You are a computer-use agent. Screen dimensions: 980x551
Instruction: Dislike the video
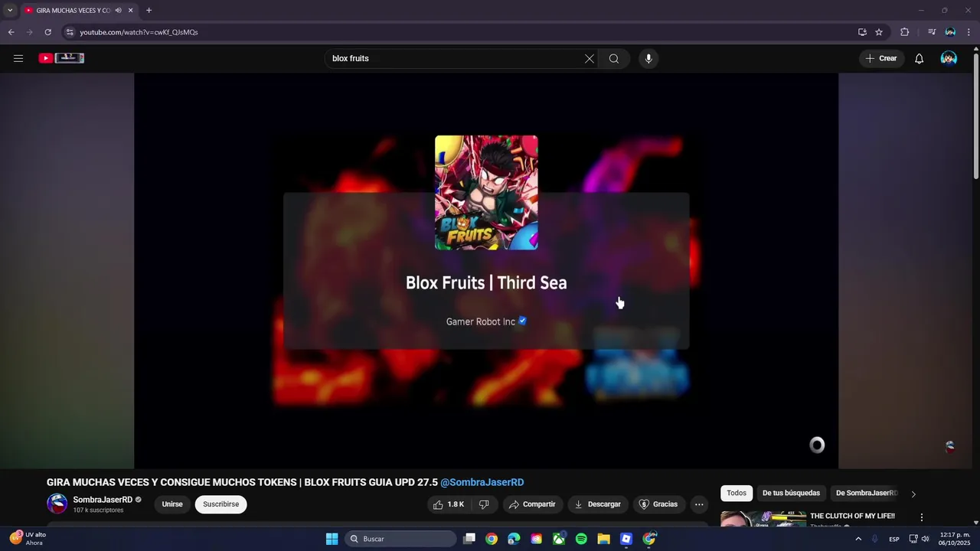coord(484,504)
